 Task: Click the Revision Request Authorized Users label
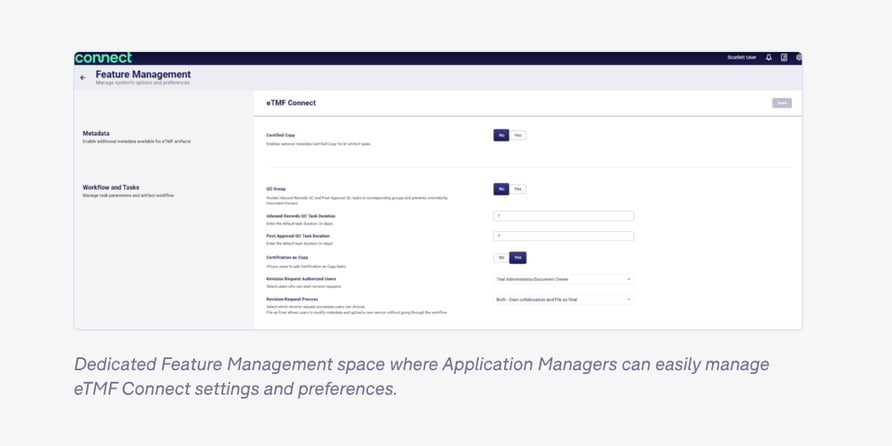coord(301,279)
